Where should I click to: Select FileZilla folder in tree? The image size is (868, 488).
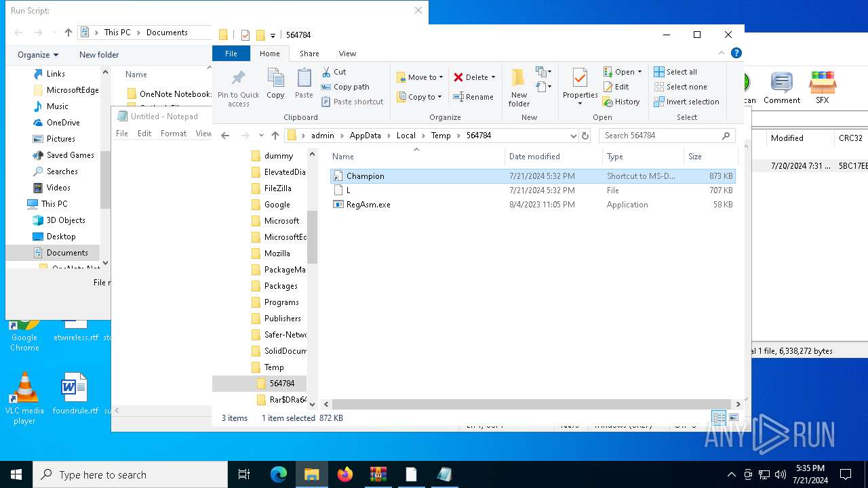coord(277,188)
